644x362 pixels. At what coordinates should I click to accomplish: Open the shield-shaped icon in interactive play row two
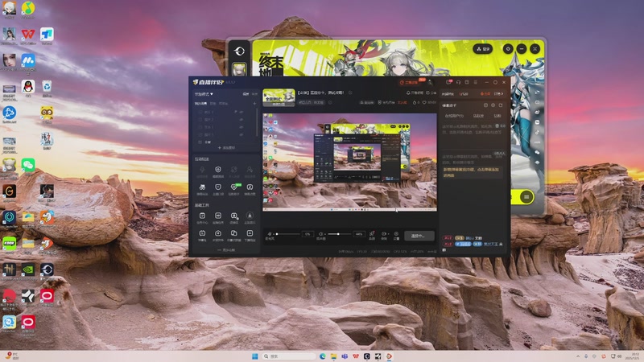click(218, 187)
